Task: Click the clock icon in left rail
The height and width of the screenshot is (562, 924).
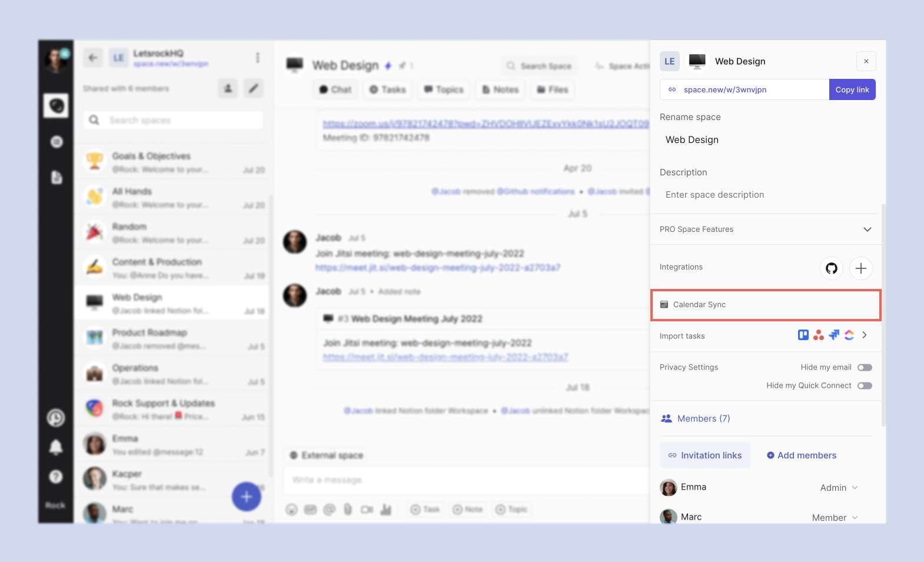Action: (56, 418)
